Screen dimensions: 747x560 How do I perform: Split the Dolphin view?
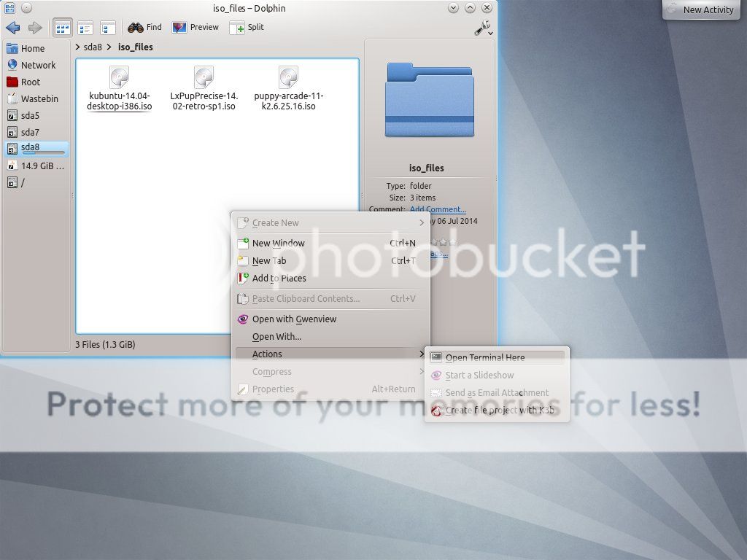coord(247,28)
